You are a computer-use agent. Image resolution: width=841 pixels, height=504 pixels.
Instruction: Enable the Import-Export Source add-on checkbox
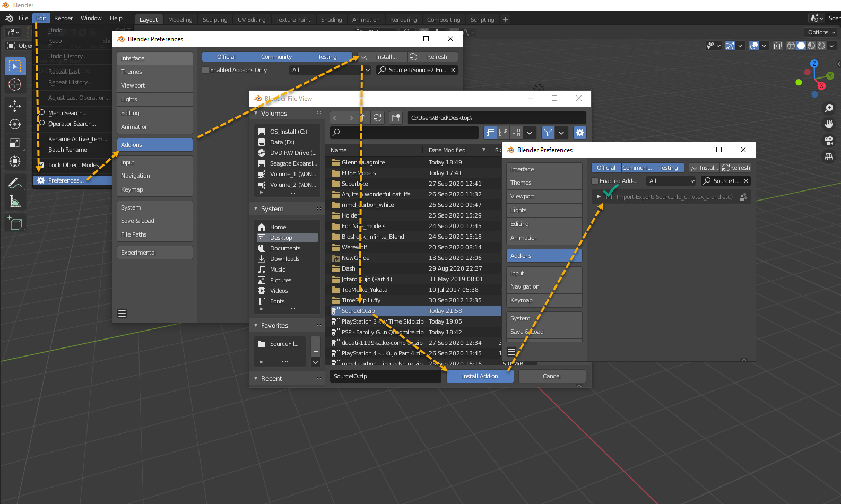pos(609,197)
